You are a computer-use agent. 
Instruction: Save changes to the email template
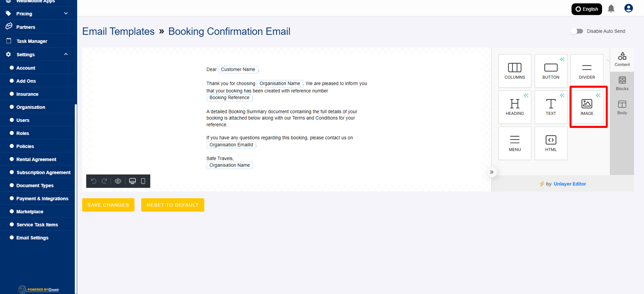click(108, 205)
